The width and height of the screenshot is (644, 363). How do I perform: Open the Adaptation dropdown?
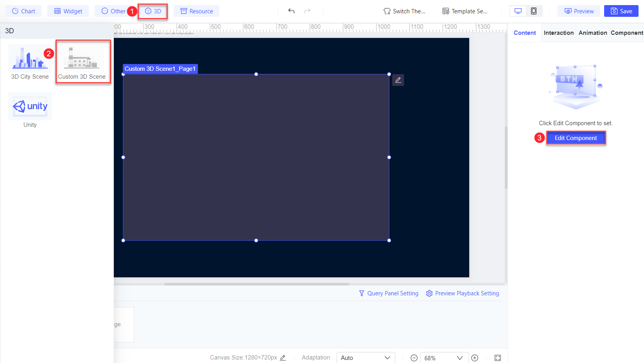click(x=365, y=358)
